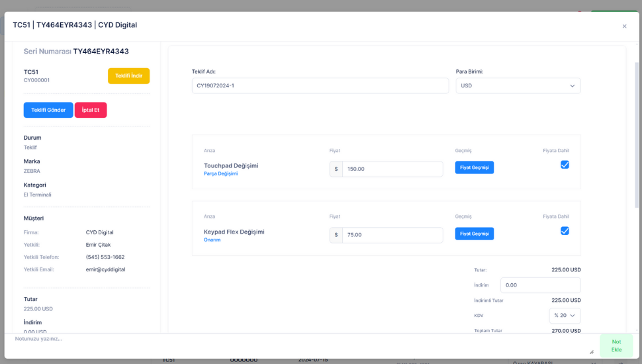The width and height of the screenshot is (642, 364).
Task: Click the yellow Teklifi İndir button
Action: point(128,76)
